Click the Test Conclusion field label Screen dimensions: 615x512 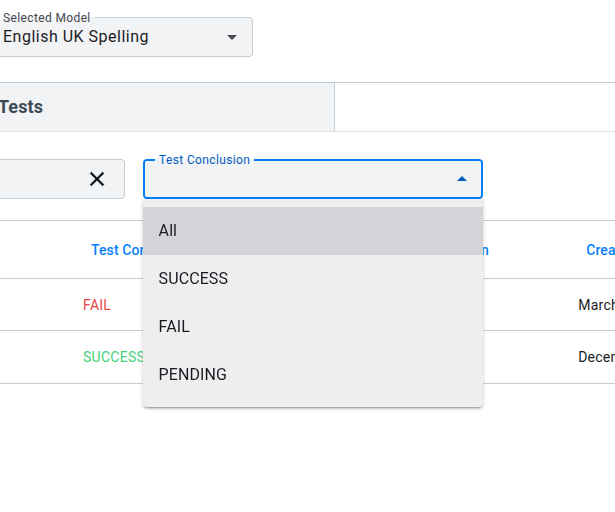point(204,160)
